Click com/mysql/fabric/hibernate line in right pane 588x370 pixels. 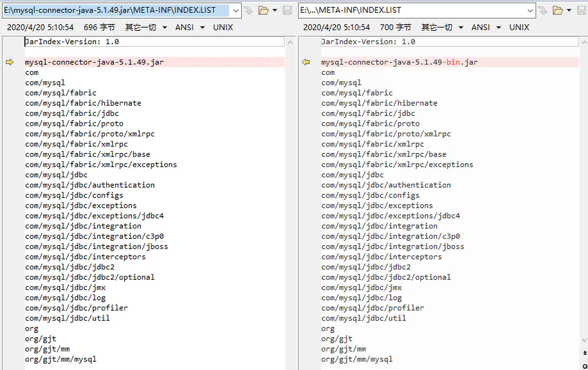(380, 103)
